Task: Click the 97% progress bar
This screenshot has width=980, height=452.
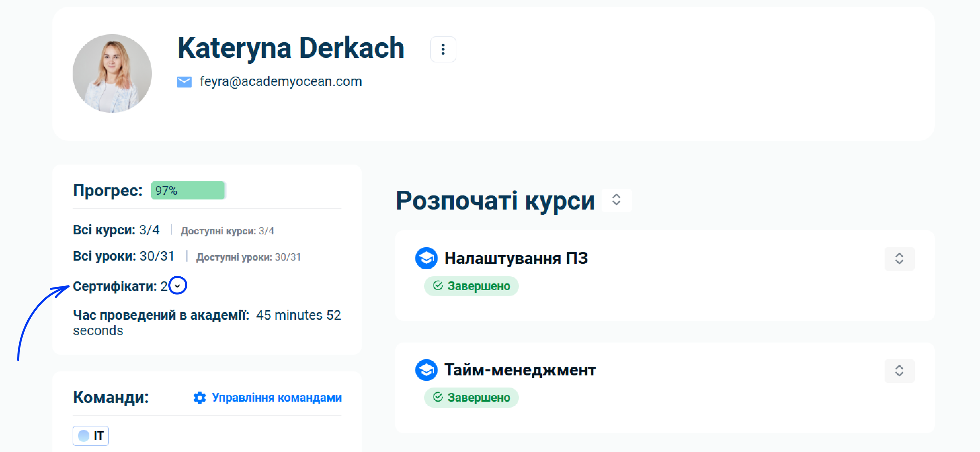Action: (188, 190)
